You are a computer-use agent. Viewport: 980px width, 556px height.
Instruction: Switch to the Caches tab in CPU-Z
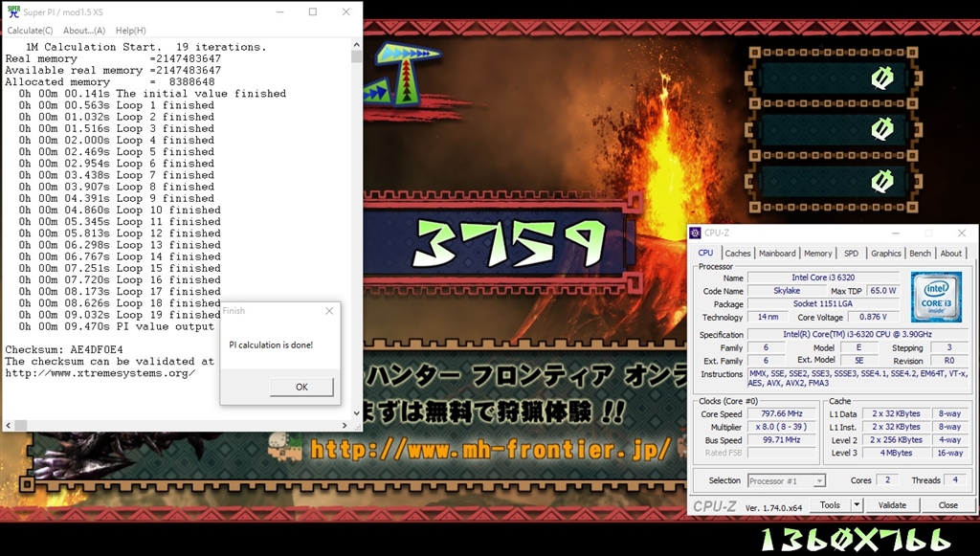click(738, 254)
